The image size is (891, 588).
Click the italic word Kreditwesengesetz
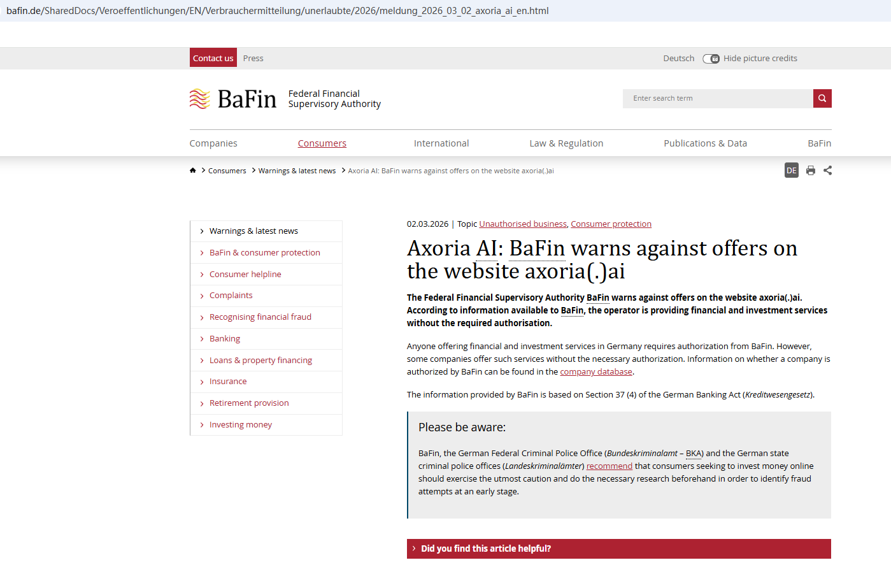tap(778, 395)
